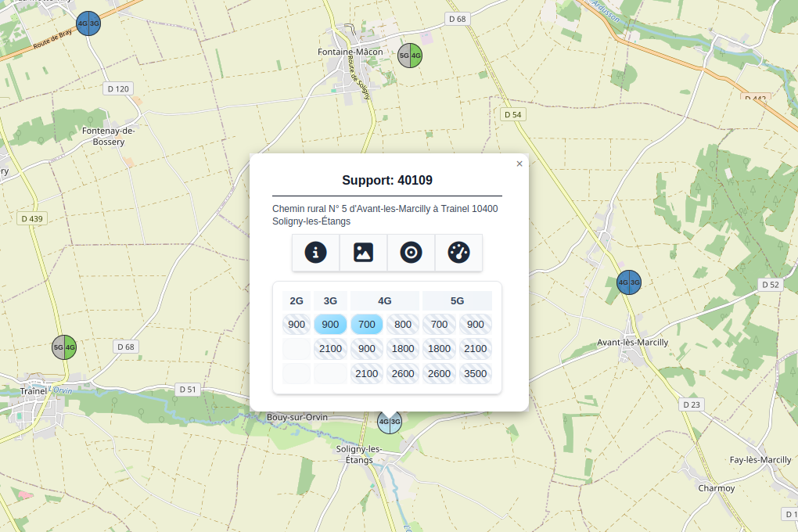Click the Support: 40109 title
The image size is (798, 532).
point(387,181)
